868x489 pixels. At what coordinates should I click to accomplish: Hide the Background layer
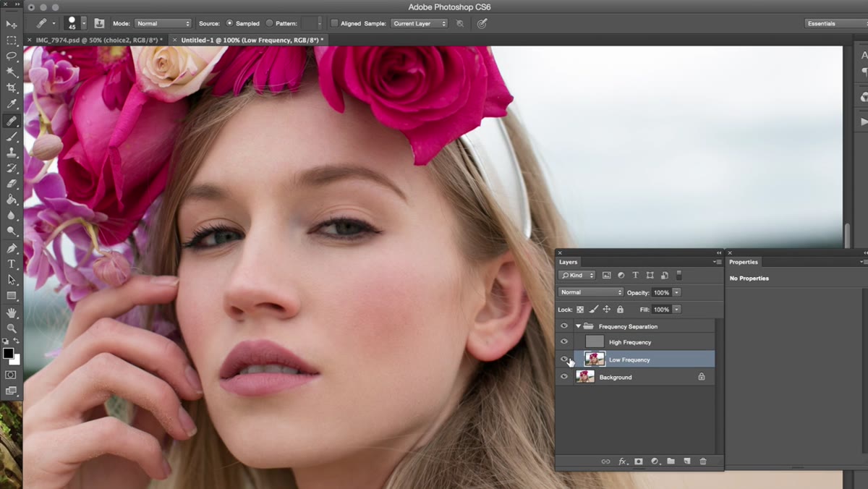point(564,377)
